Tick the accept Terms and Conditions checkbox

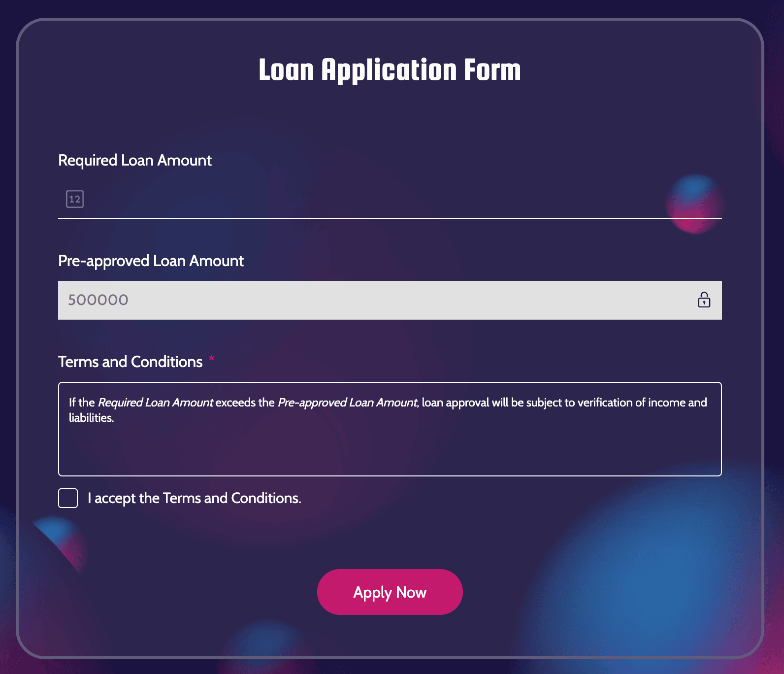[x=68, y=498]
